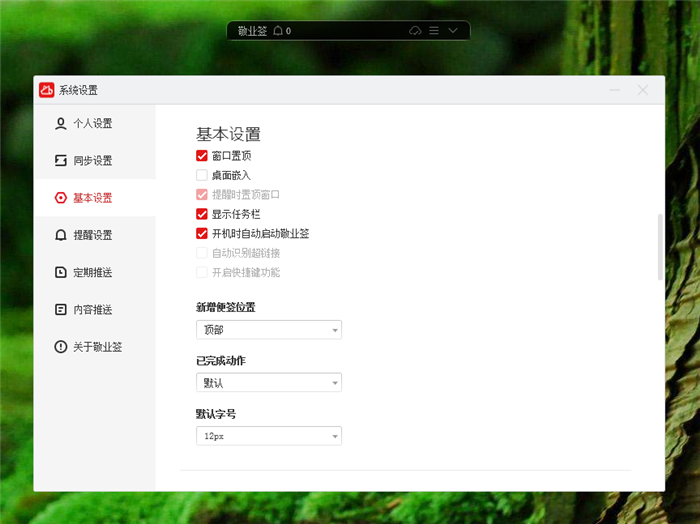Switch to 同步设置 tab
The image size is (700, 524).
[95, 161]
